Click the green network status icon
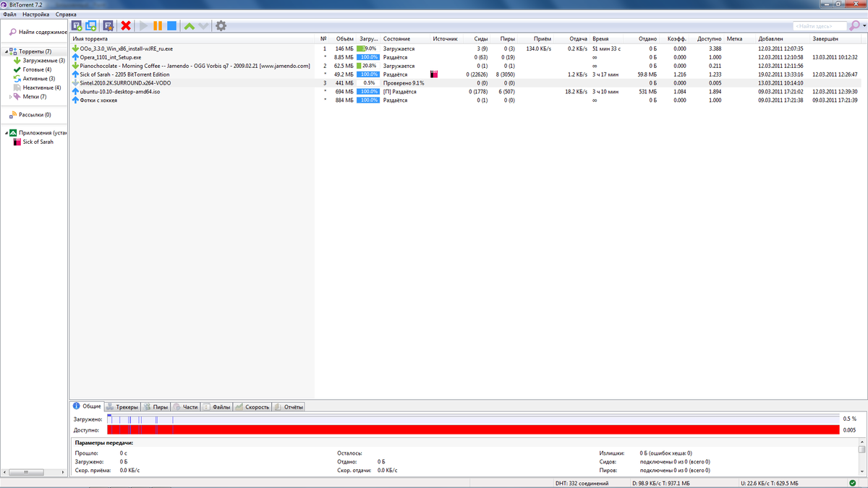 point(853,483)
